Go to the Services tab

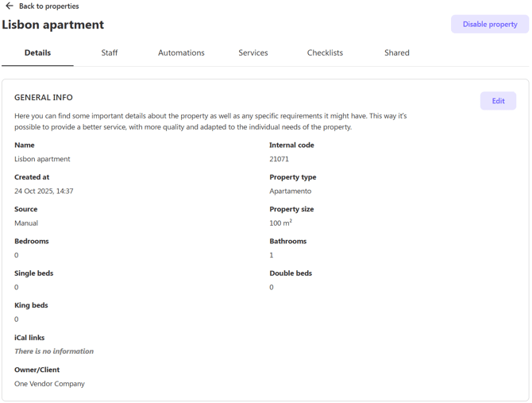click(x=253, y=53)
